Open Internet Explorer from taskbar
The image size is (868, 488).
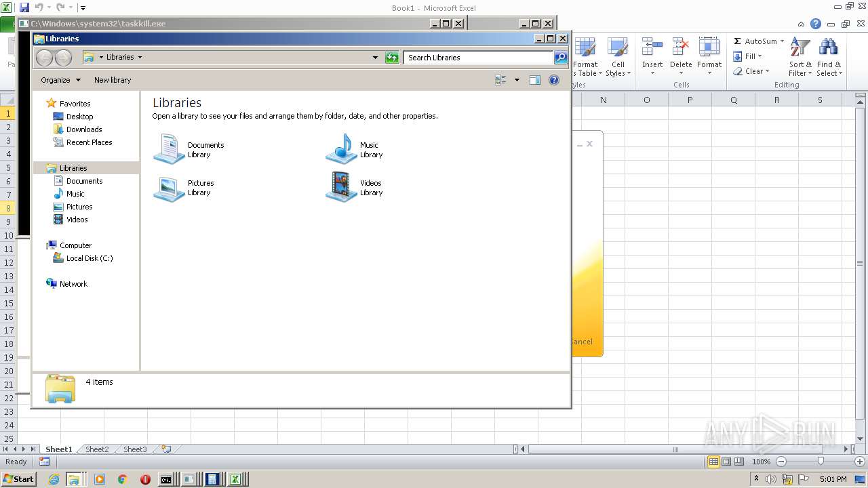tap(54, 479)
